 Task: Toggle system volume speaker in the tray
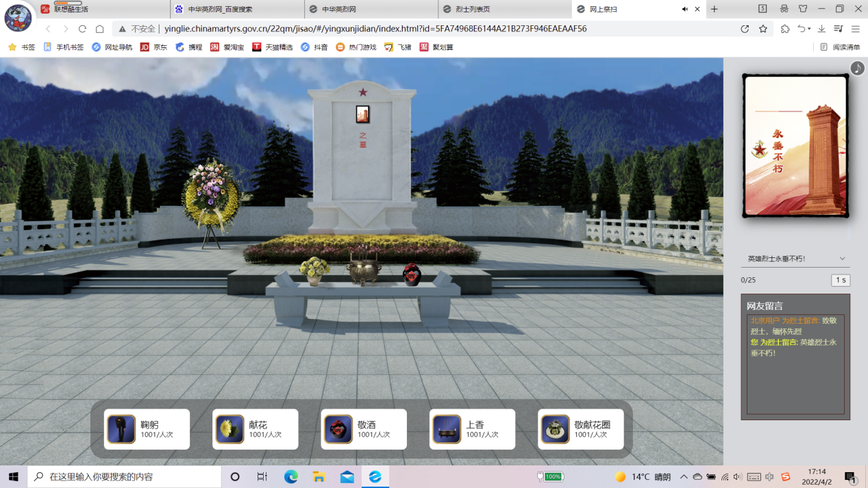(x=737, y=477)
